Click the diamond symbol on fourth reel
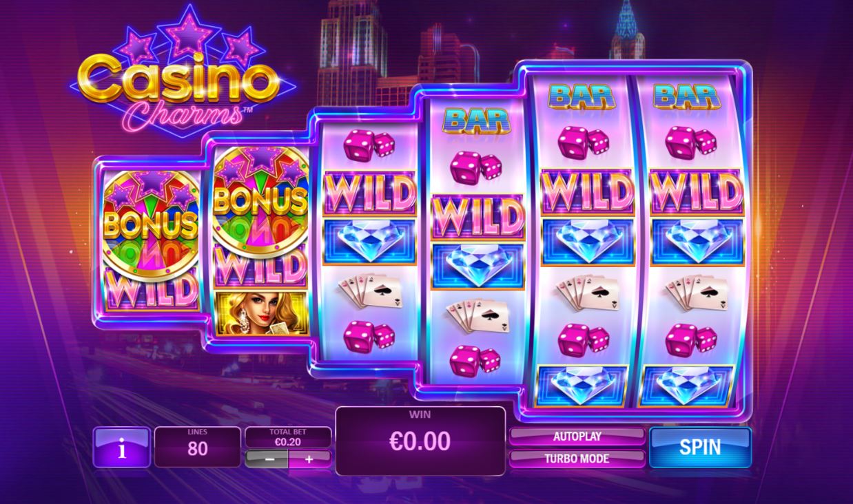This screenshot has height=504, width=853. [478, 266]
